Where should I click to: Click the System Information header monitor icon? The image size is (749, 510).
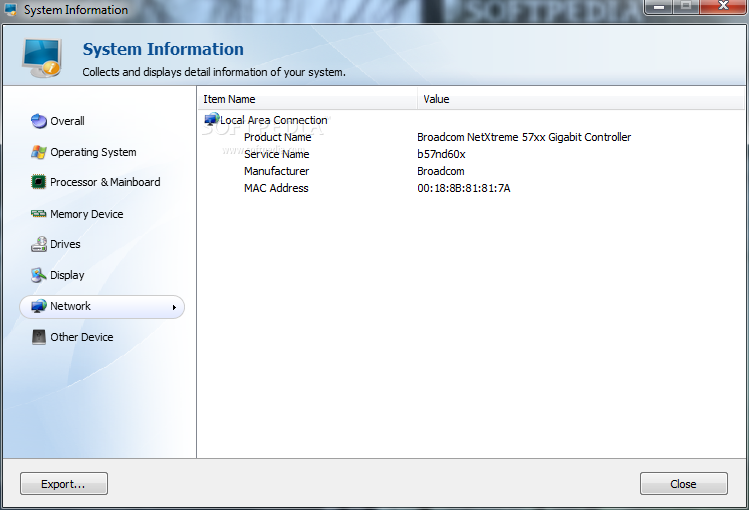click(x=42, y=58)
